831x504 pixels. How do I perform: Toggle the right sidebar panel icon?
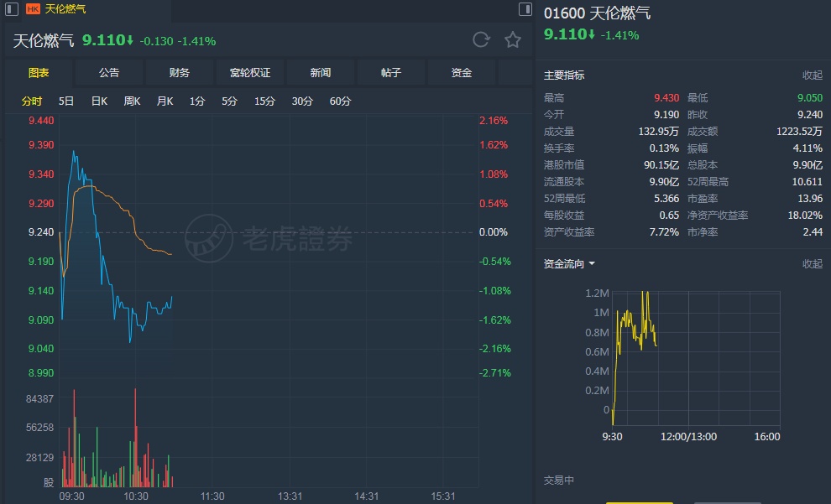[525, 9]
